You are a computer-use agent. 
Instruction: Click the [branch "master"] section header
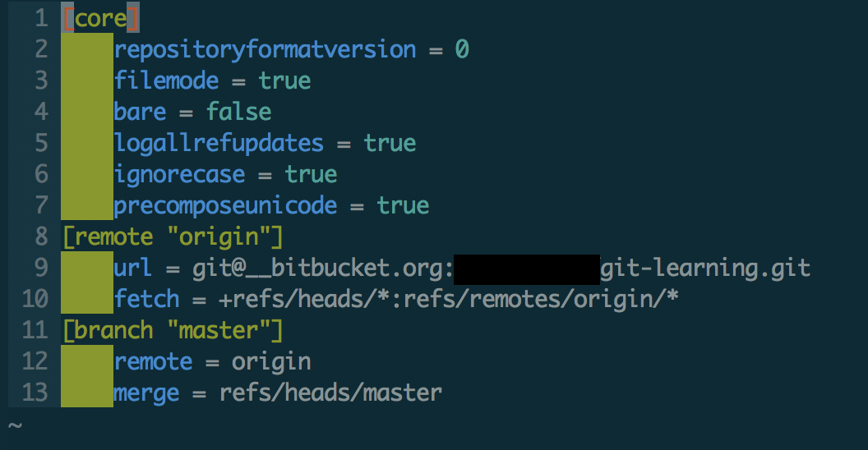172,330
